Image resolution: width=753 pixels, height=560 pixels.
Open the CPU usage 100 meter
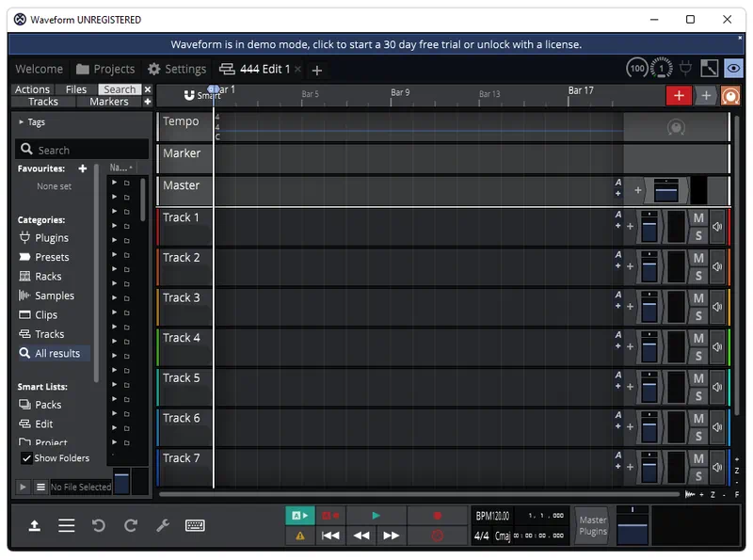point(637,69)
